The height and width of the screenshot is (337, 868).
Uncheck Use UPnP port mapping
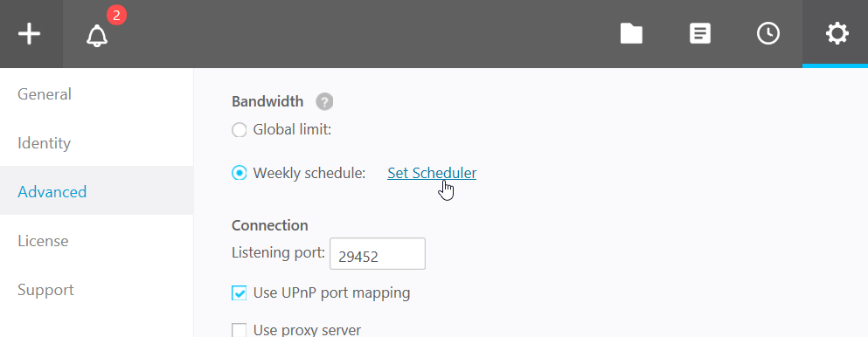[x=240, y=292]
